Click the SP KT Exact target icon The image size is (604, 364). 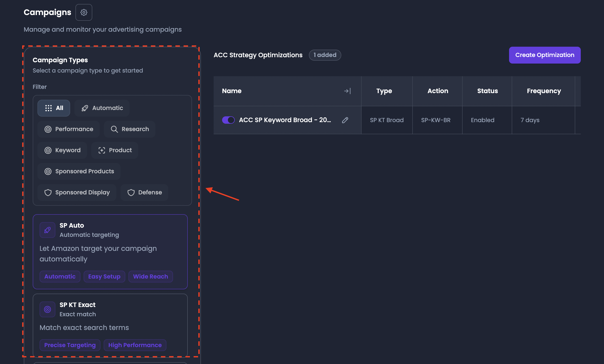[x=47, y=309]
